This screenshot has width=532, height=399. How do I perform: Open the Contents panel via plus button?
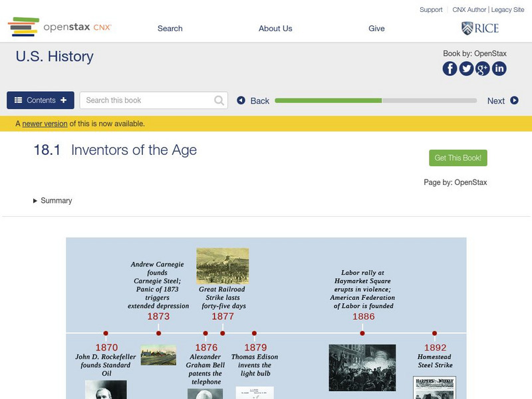point(63,100)
